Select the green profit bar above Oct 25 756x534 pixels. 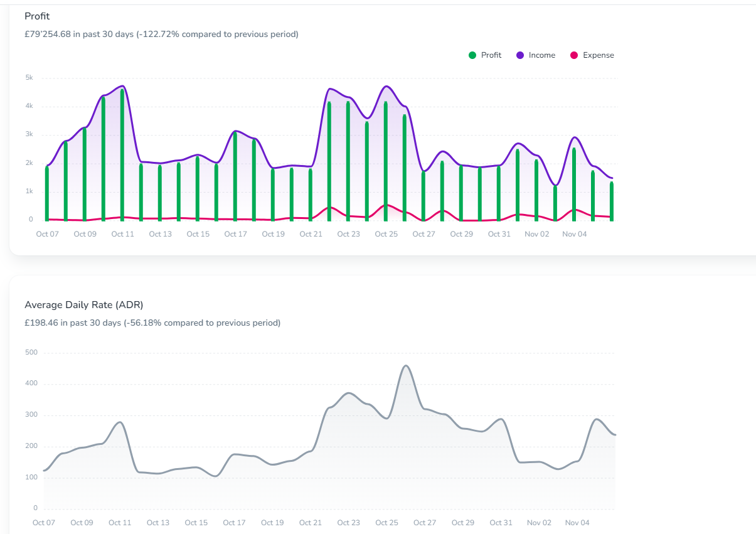click(386, 163)
